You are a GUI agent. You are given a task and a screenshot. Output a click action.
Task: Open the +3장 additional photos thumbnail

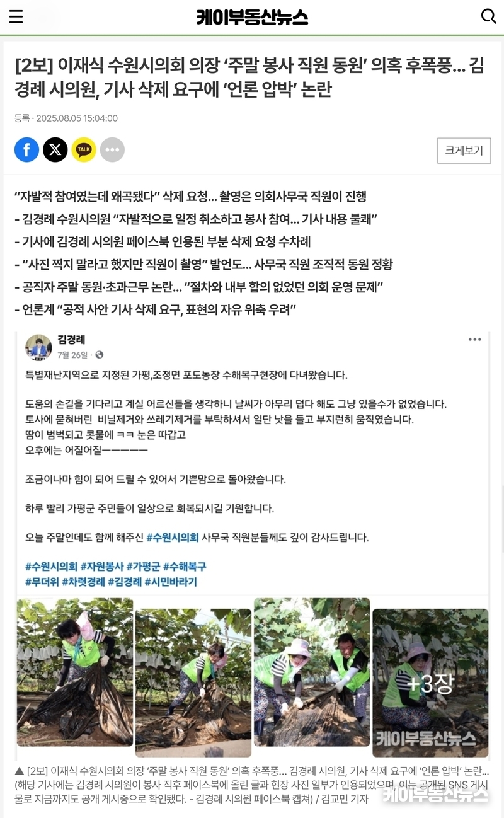click(430, 682)
